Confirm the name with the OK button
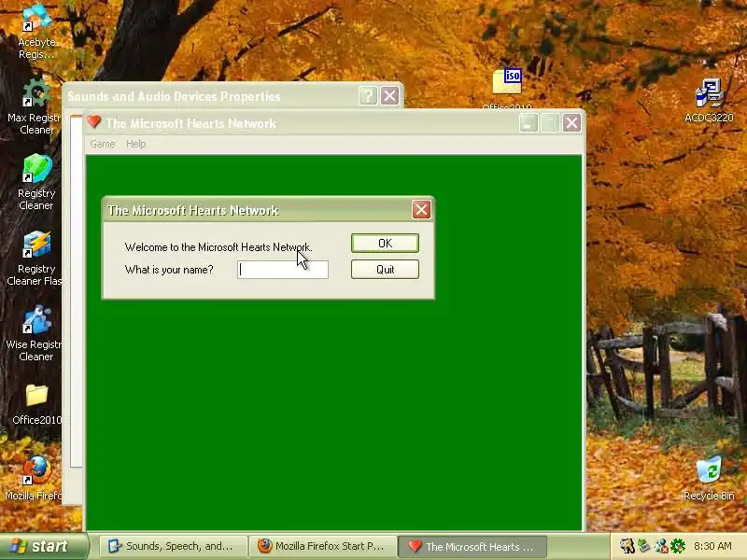The height and width of the screenshot is (560, 747). point(385,244)
